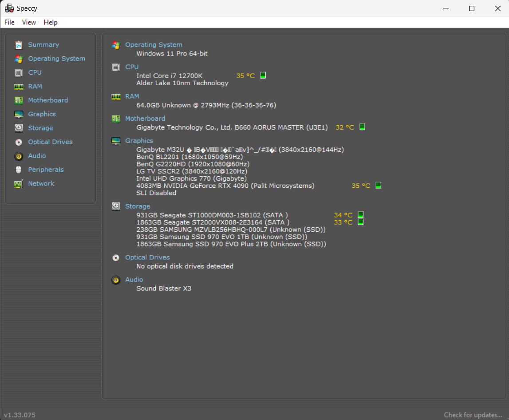Click the Graphics icon in summary pane
This screenshot has height=420, width=509.
(116, 141)
